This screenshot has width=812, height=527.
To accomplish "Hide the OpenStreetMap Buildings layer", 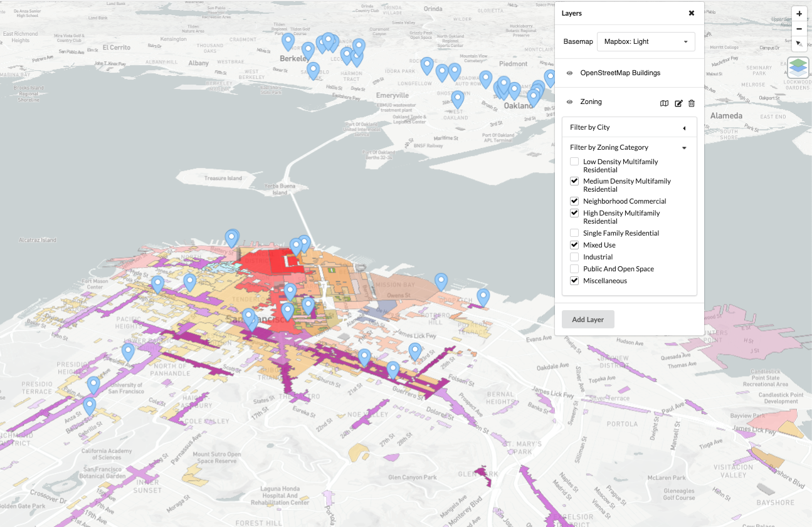I will [569, 73].
